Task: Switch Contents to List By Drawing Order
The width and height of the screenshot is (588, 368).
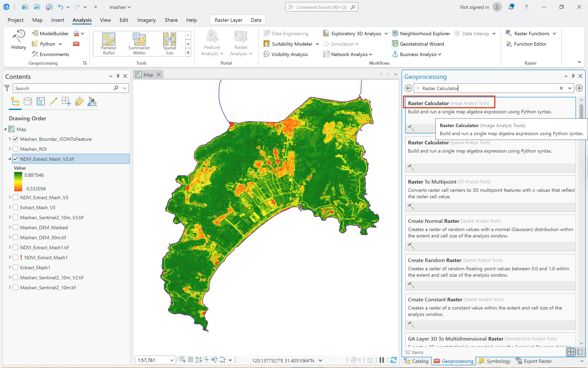Action: point(15,102)
